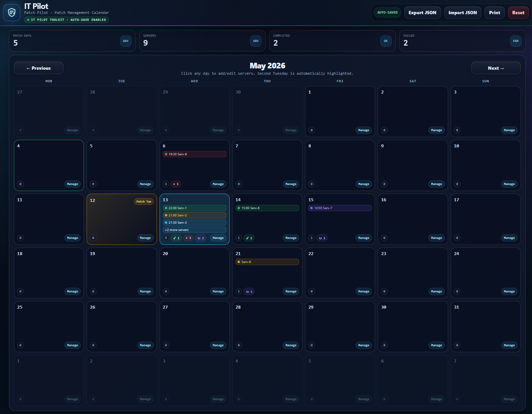Open Manage for May 10

point(509,184)
